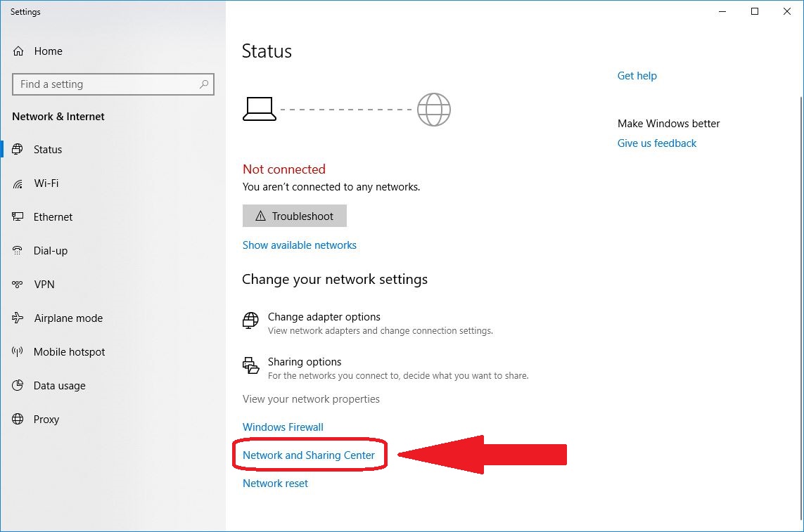This screenshot has height=532, width=804.
Task: Click the Ethernet monitor icon
Action: [18, 216]
